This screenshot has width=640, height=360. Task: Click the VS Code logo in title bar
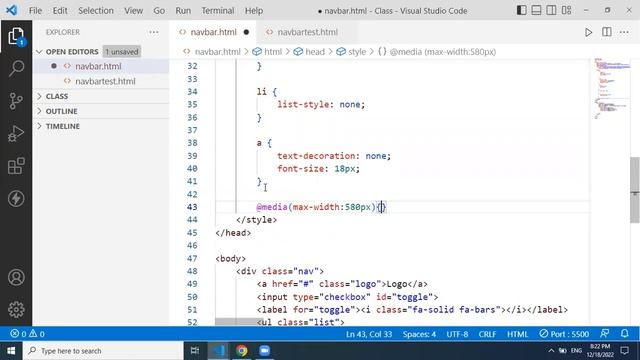pyautogui.click(x=11, y=10)
